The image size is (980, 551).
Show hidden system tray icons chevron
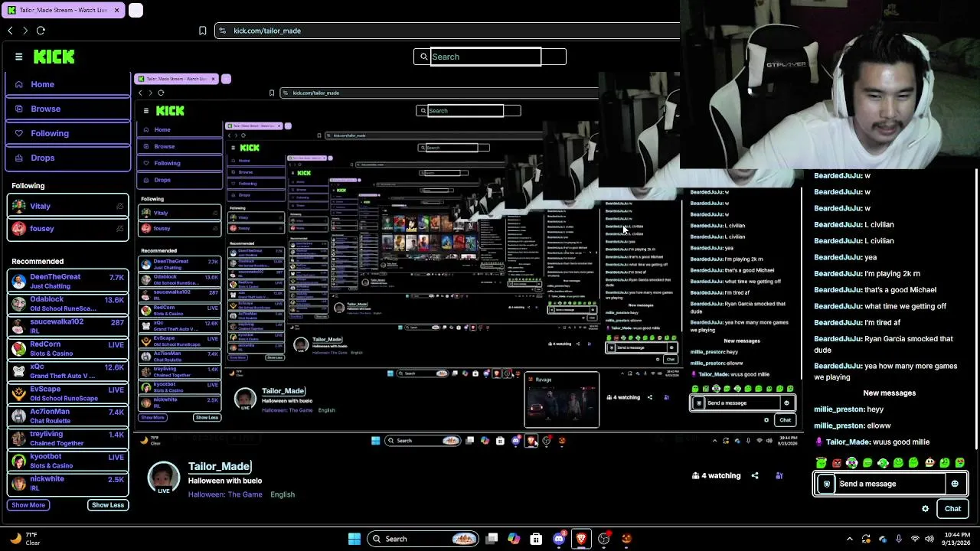(x=850, y=539)
